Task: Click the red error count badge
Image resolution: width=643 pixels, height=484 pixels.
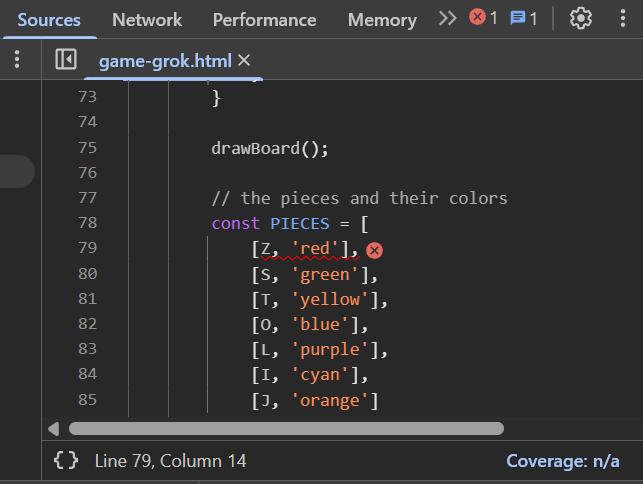Action: point(483,18)
